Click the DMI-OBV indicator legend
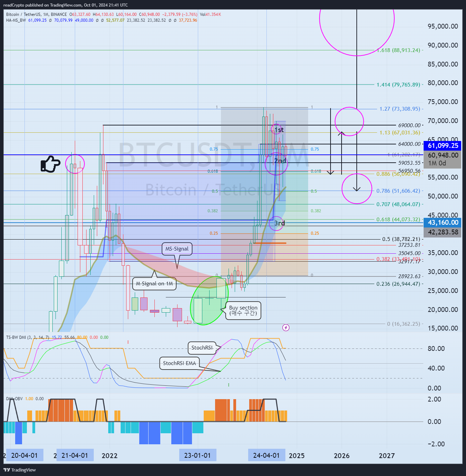 (x=14, y=399)
